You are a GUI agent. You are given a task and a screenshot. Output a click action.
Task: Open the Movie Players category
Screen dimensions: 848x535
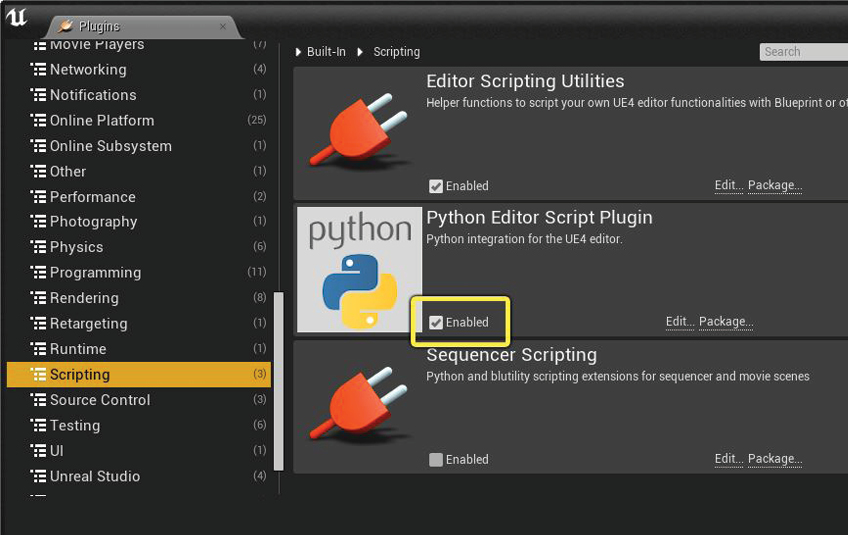coord(97,44)
